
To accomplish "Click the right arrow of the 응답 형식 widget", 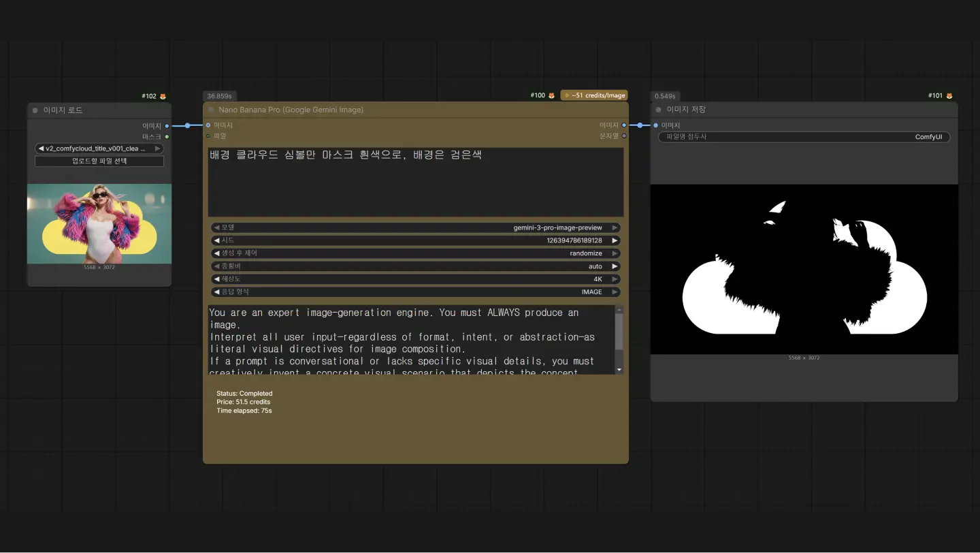I will click(x=615, y=292).
